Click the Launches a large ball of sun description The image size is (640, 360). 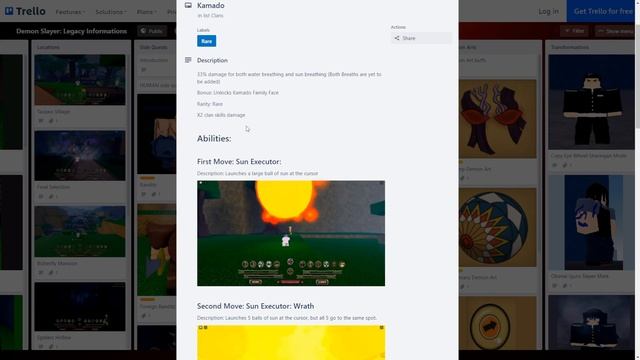[258, 173]
